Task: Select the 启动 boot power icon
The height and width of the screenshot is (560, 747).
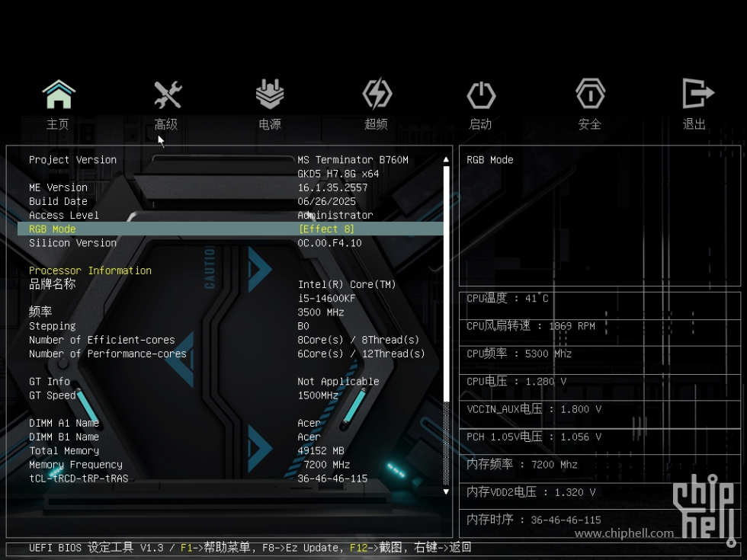Action: pyautogui.click(x=481, y=94)
